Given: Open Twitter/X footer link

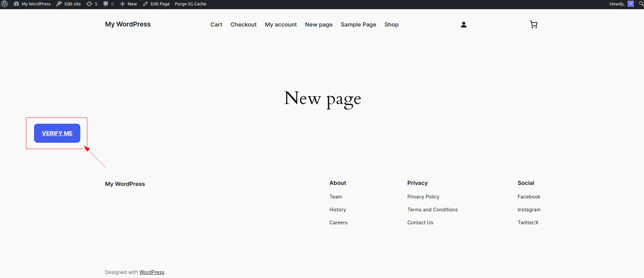Looking at the screenshot, I should [528, 223].
